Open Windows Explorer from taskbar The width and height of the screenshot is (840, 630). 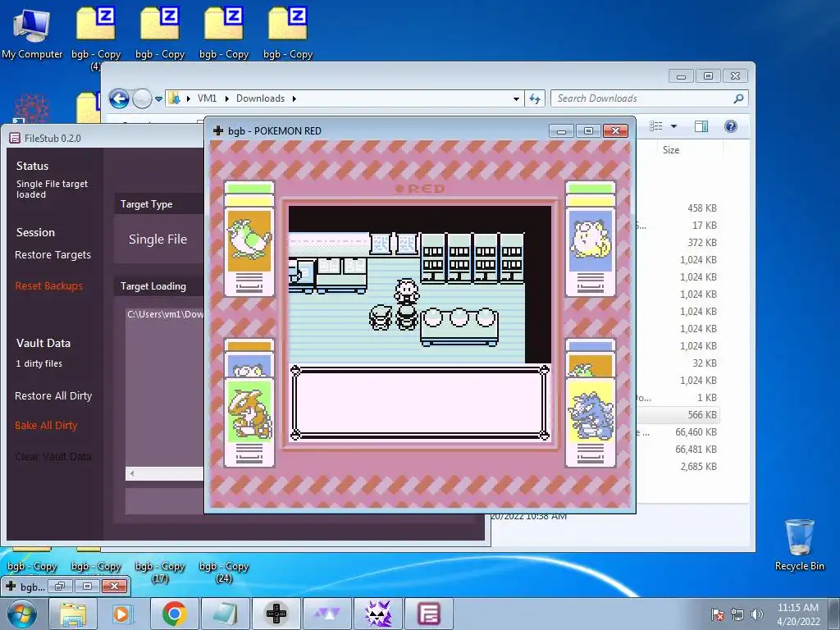[x=73, y=614]
